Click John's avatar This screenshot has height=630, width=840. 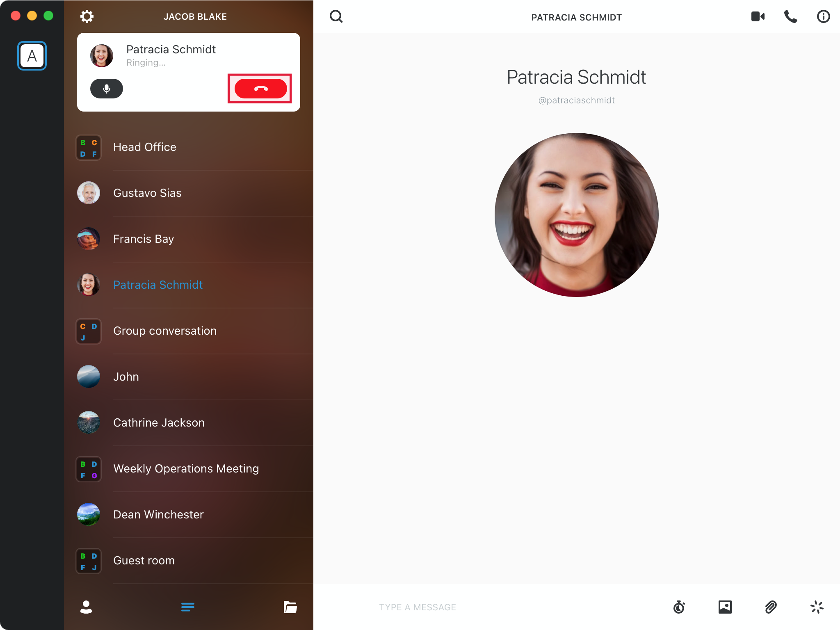coord(89,377)
